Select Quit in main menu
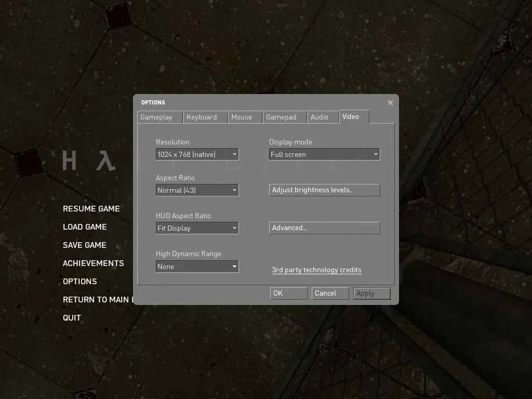 [72, 318]
